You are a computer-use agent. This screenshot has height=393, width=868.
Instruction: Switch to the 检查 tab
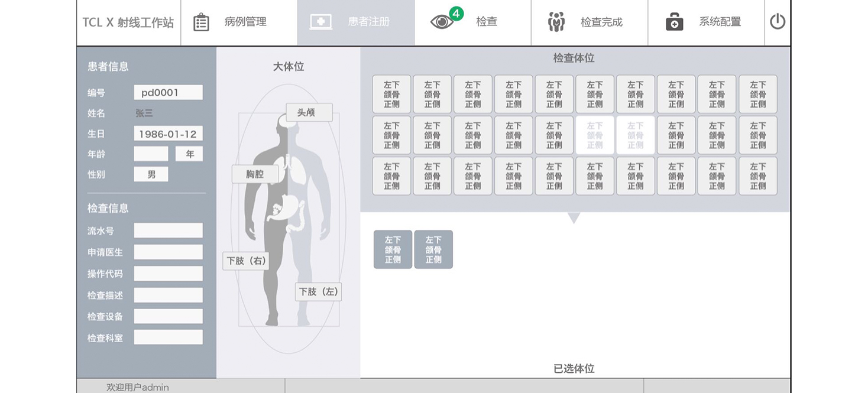[473, 22]
